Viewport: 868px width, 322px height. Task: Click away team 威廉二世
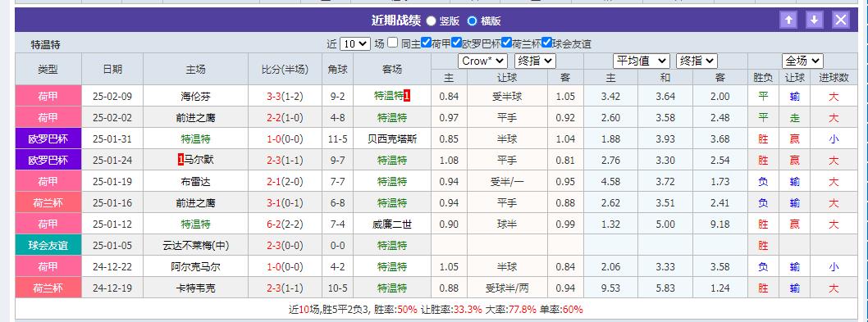[x=392, y=224]
